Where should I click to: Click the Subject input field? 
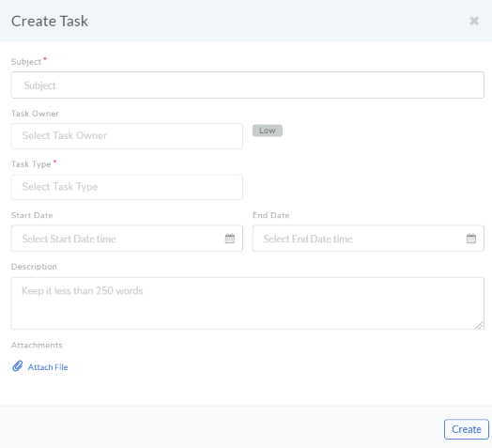point(247,85)
